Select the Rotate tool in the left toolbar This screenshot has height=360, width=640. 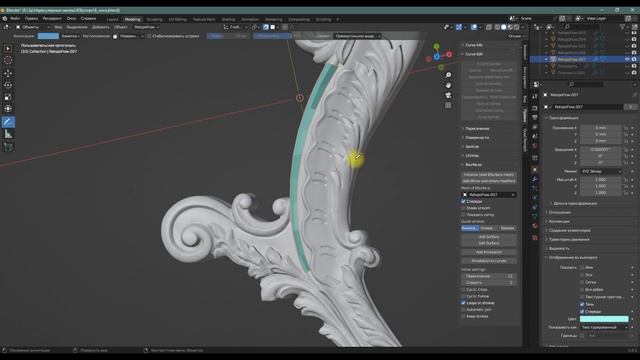(8, 85)
